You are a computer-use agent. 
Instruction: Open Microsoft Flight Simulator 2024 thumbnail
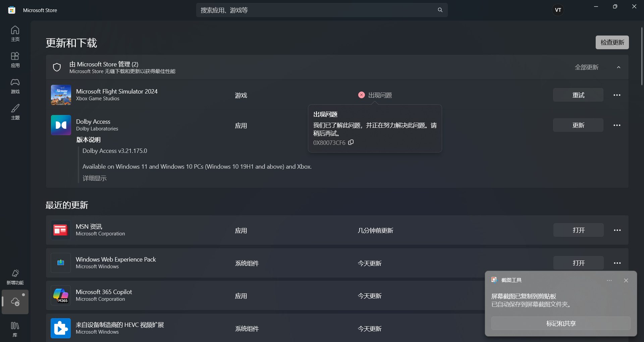pos(61,95)
